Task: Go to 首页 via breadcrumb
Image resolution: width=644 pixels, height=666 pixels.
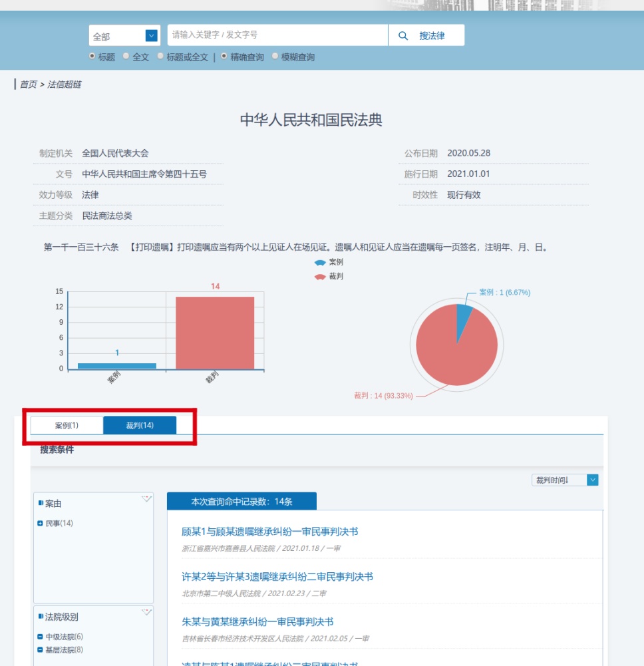Action: tap(28, 84)
